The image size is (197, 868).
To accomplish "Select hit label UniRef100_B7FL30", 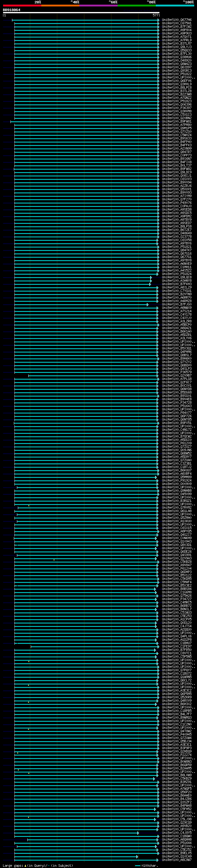I will (177, 54).
